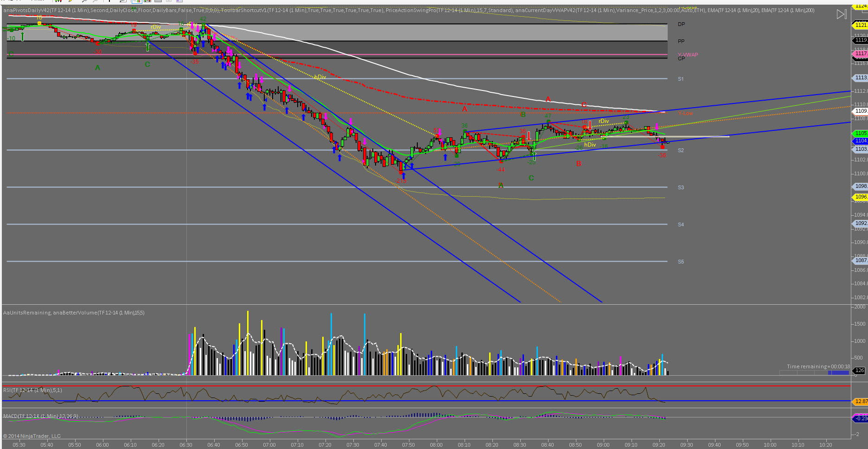This screenshot has width=868, height=449.
Task: Click the copyright 2014 NinjaTrader text
Action: 32,436
